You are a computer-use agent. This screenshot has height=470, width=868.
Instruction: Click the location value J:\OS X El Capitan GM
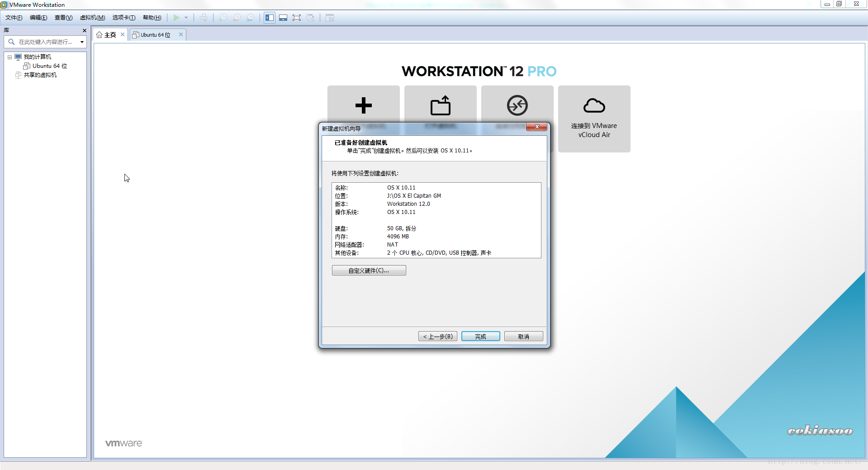[x=413, y=196]
